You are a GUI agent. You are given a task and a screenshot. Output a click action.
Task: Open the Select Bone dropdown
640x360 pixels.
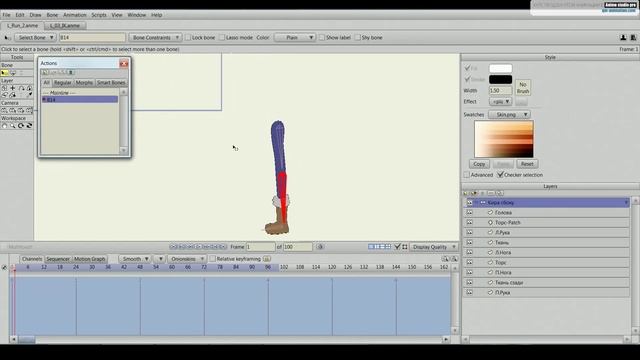pyautogui.click(x=35, y=38)
